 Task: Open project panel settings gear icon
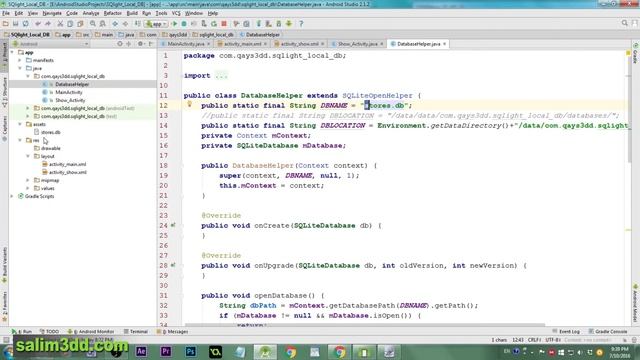140,44
